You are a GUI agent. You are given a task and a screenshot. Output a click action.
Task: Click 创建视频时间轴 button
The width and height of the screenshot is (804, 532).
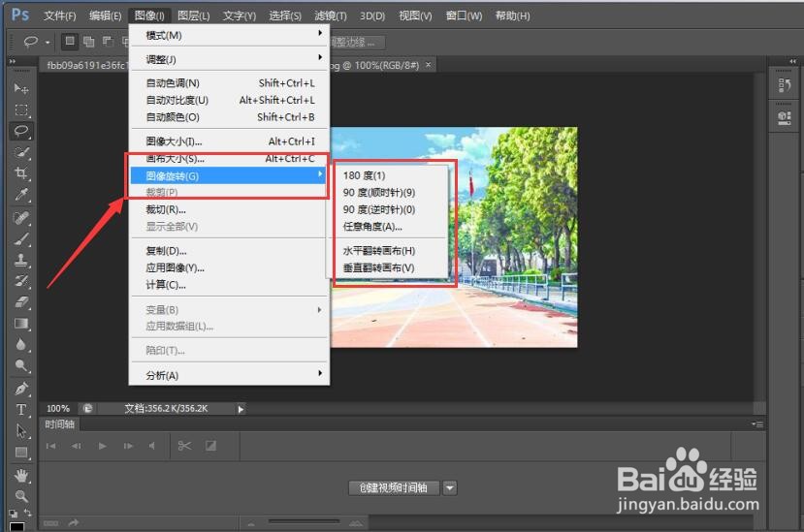(x=394, y=488)
